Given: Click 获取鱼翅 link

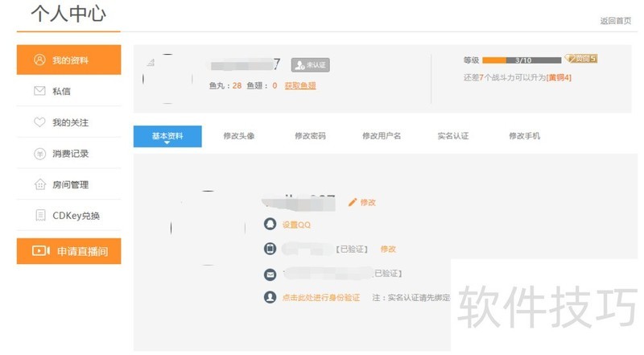Looking at the screenshot, I should point(299,85).
